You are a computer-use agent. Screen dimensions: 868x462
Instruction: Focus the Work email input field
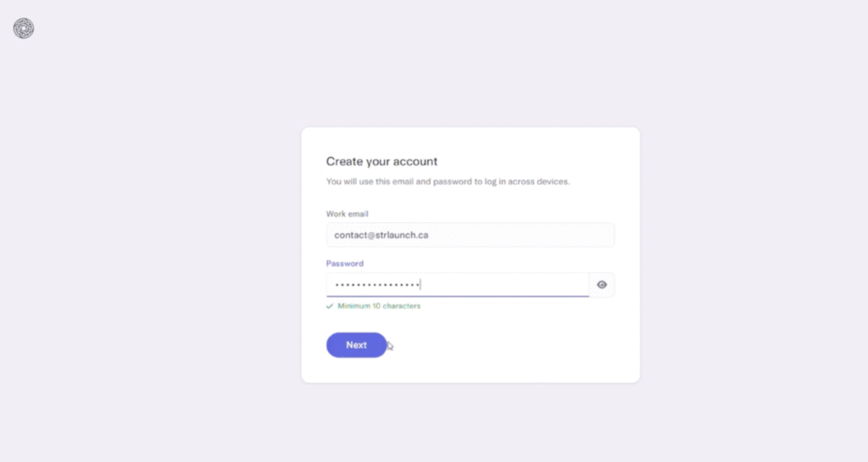pos(470,235)
